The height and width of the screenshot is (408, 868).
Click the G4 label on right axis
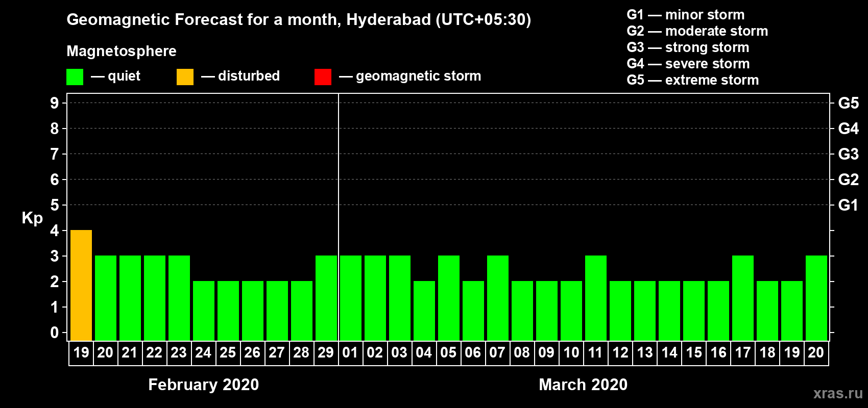point(848,129)
